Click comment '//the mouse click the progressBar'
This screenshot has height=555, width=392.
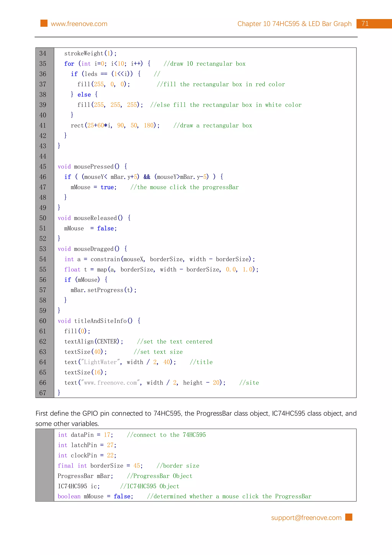tap(185, 187)
